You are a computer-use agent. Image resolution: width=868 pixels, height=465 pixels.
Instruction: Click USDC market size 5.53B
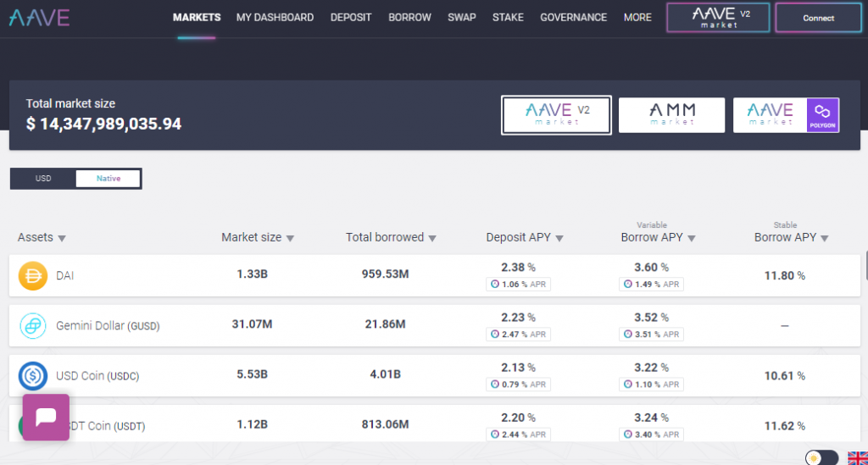coord(252,374)
